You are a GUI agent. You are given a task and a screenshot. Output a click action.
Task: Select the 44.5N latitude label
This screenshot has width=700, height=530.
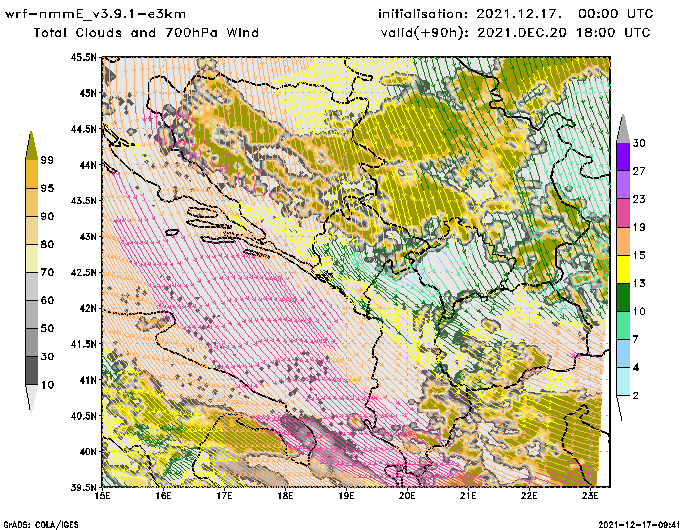point(83,129)
